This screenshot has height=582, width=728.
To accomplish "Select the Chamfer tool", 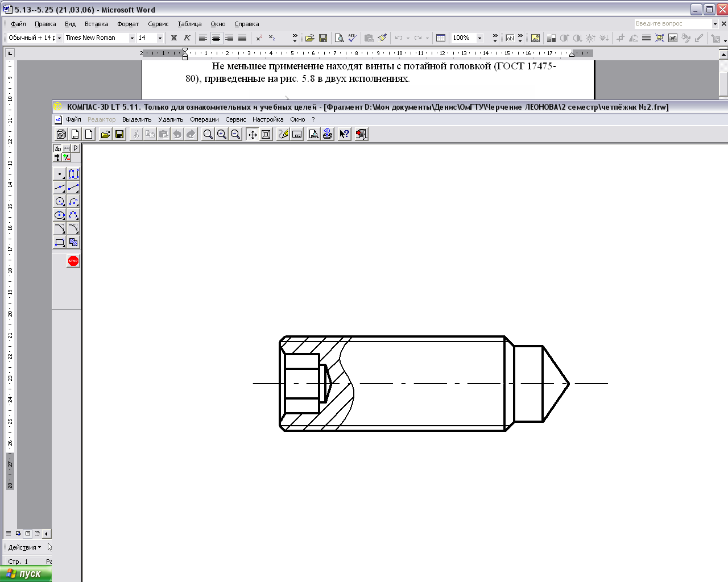I will pyautogui.click(x=60, y=228).
